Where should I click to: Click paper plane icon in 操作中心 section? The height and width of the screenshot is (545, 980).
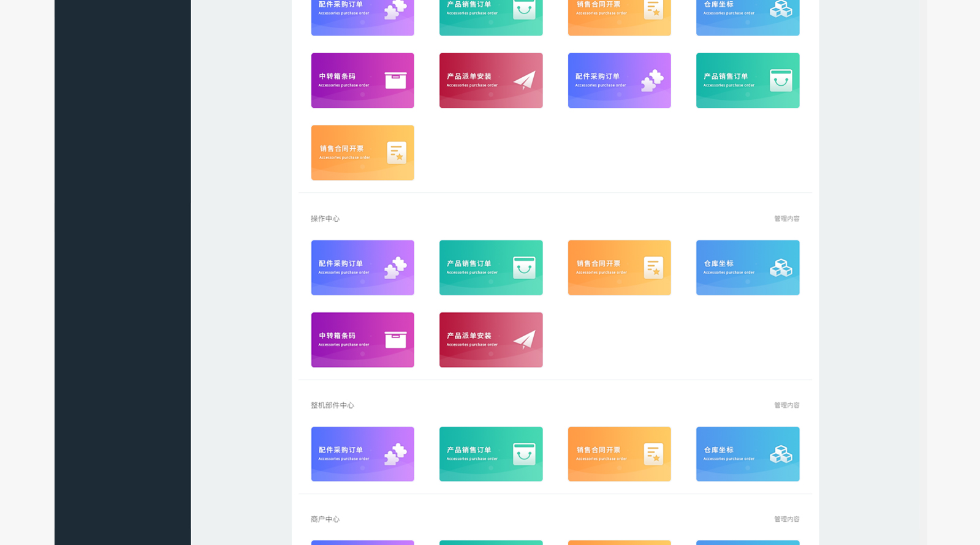[x=524, y=339]
